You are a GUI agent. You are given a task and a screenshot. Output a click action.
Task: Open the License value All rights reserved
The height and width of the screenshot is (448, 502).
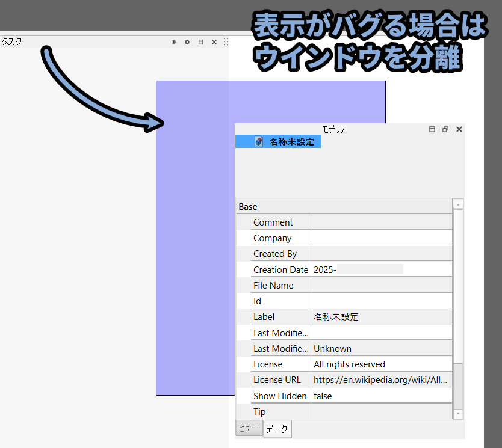click(381, 364)
